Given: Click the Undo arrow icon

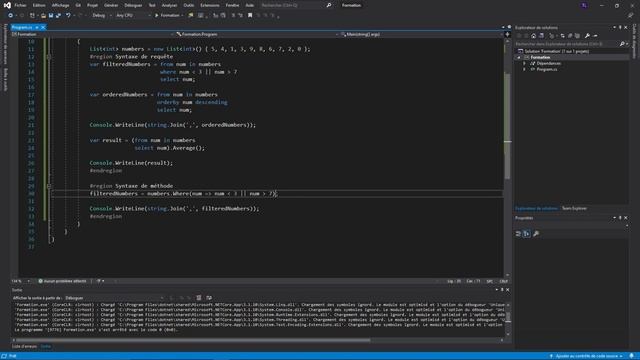Looking at the screenshot, I should 68,16.
